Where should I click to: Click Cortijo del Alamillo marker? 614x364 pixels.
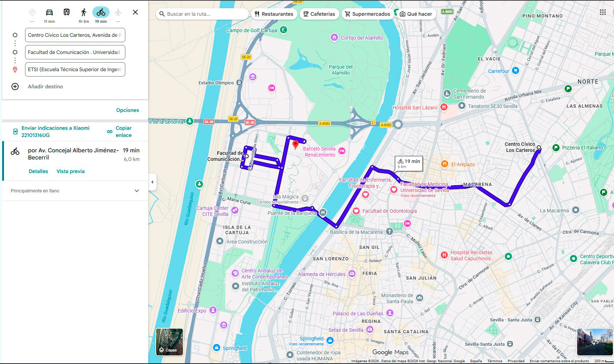[x=334, y=38]
